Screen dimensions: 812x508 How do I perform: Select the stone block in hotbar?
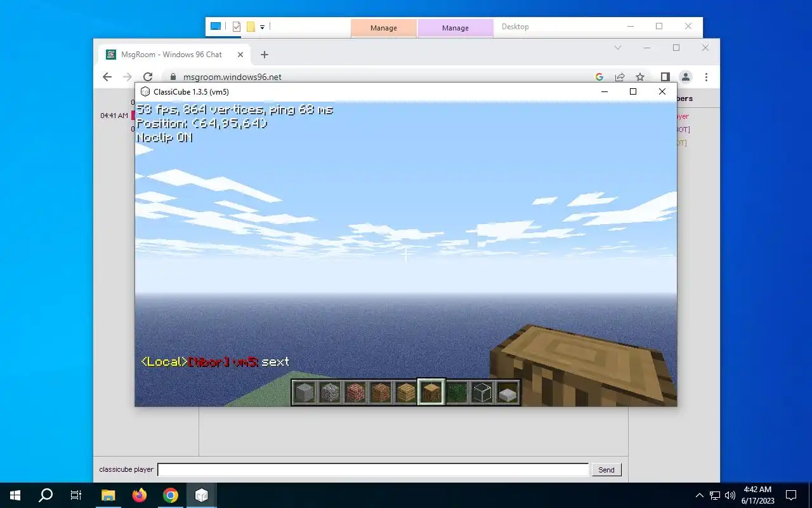(x=304, y=393)
